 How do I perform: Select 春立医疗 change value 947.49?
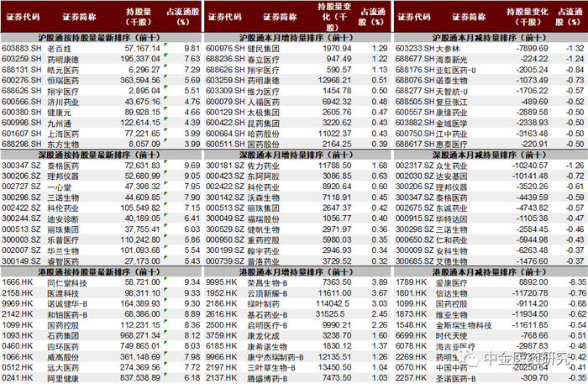click(339, 59)
